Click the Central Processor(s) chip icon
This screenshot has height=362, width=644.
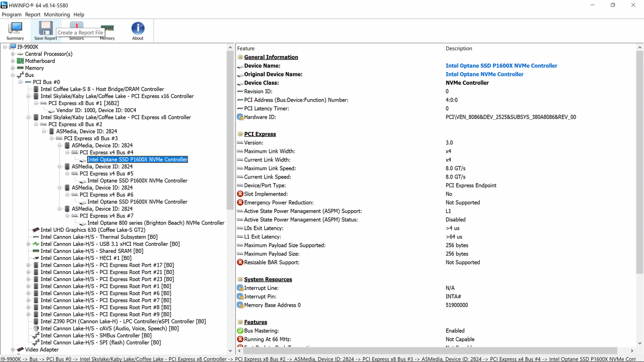(20, 54)
